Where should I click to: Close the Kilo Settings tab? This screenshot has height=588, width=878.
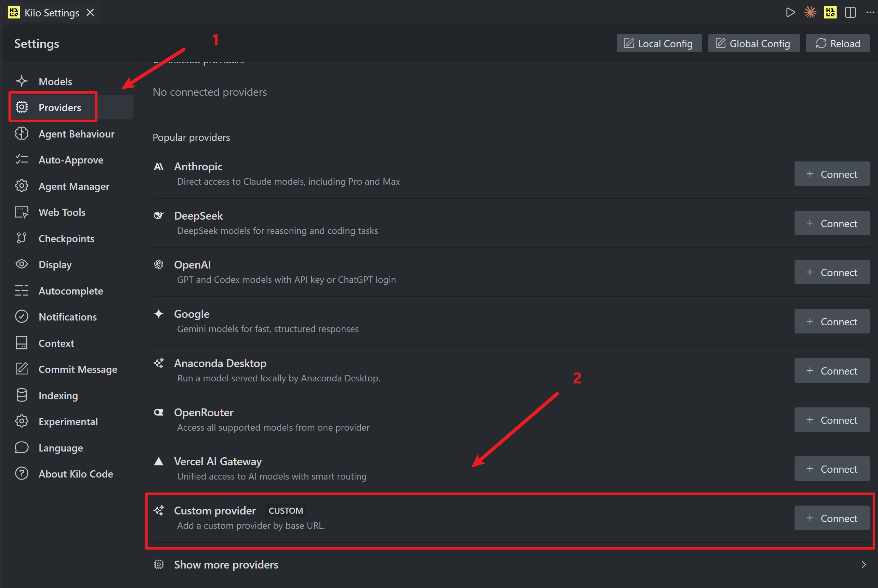coord(90,12)
